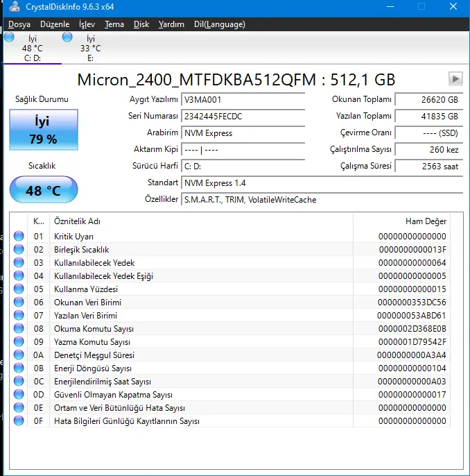Image resolution: width=470 pixels, height=476 pixels.
Task: Click status orb for 0B Enerji Döngüsü Sayısı
Action: click(19, 368)
